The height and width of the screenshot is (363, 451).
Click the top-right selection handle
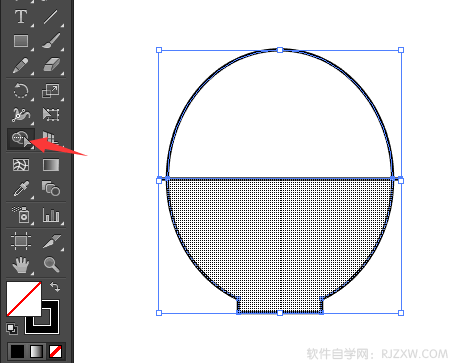pos(401,50)
